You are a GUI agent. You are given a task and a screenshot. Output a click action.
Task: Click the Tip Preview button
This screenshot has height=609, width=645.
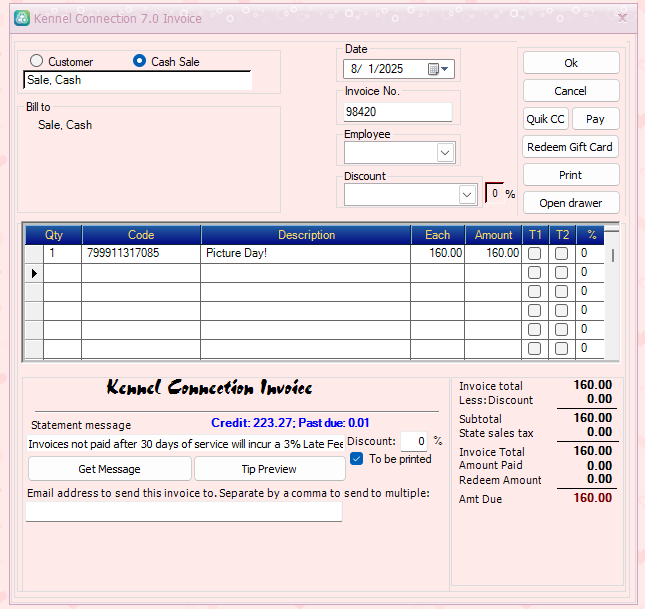[269, 469]
